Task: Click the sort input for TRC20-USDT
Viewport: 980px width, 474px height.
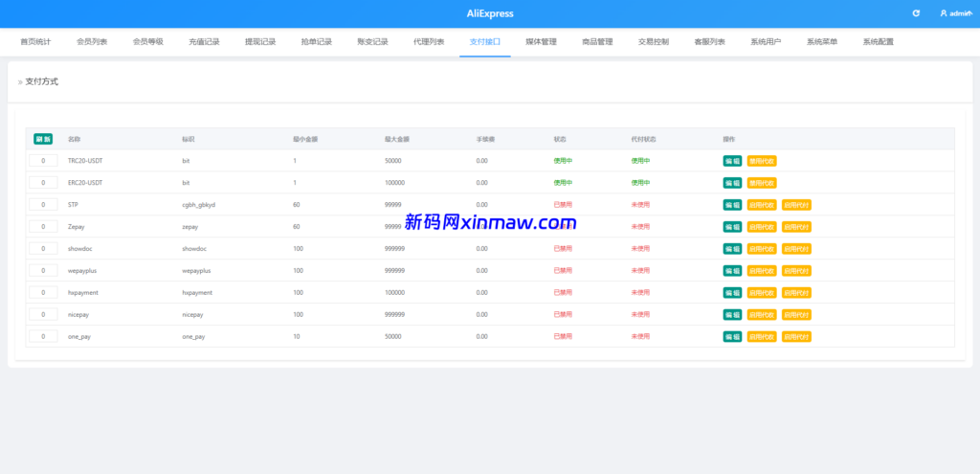Action: pos(44,161)
